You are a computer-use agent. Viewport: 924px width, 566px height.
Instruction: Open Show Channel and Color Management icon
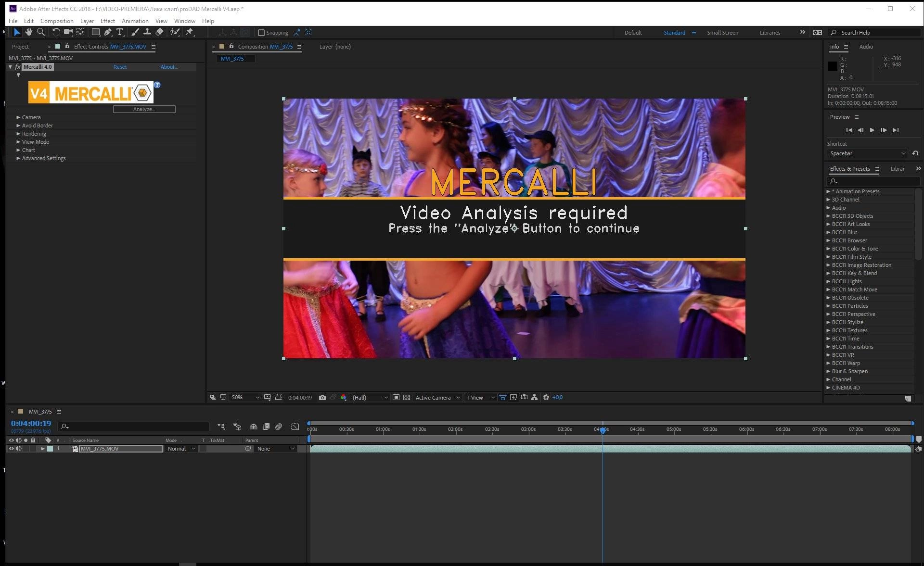point(344,397)
